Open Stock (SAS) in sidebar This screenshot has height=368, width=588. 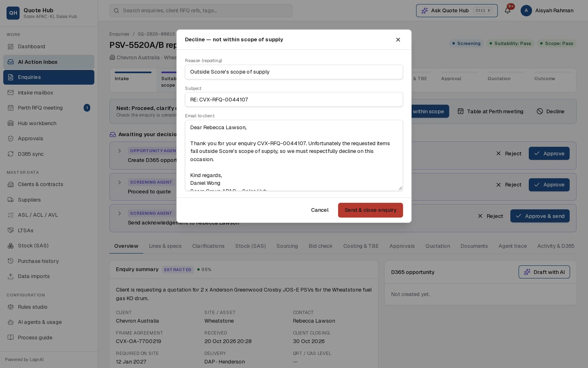[x=49, y=246]
